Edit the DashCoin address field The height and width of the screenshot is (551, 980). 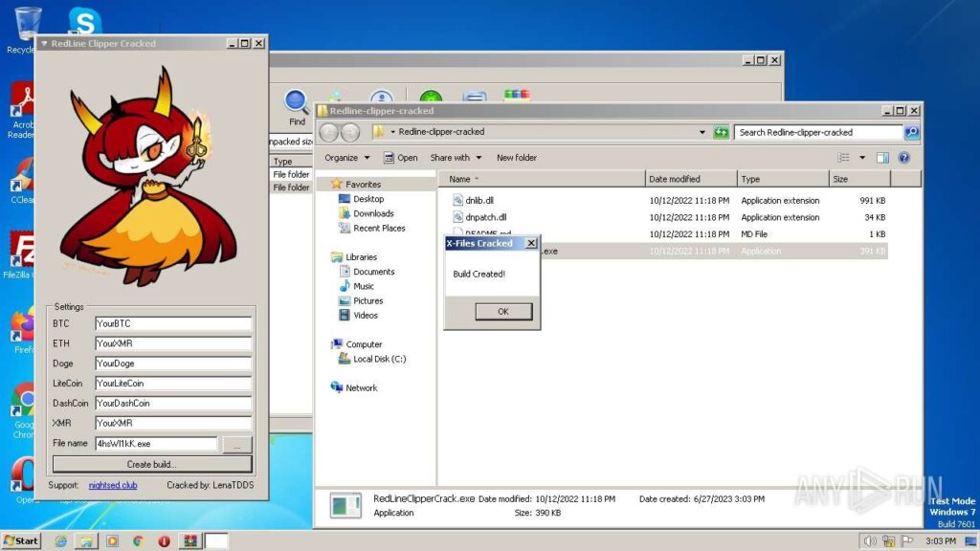click(x=173, y=404)
